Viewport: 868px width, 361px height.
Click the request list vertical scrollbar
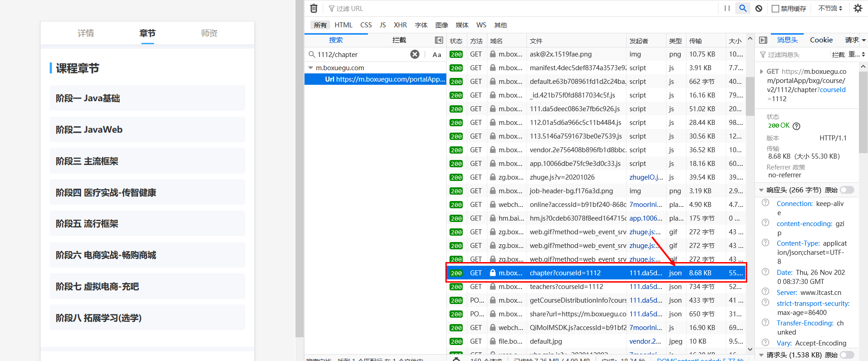pyautogui.click(x=750, y=96)
